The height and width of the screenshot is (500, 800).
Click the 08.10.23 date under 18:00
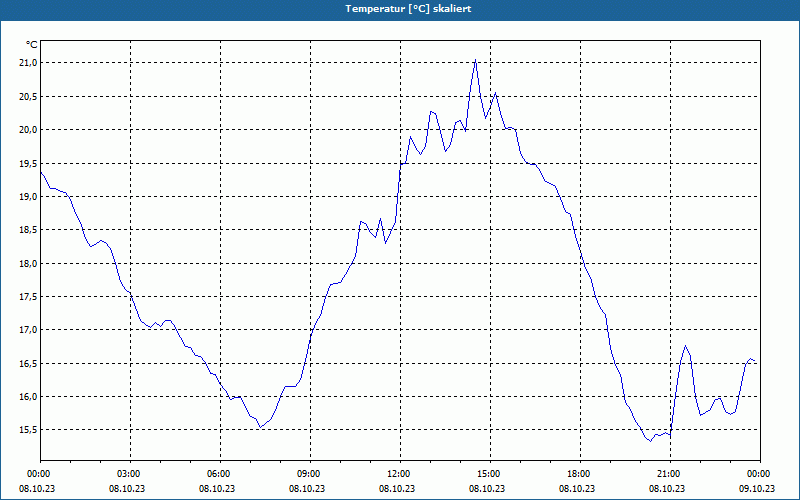pyautogui.click(x=577, y=489)
